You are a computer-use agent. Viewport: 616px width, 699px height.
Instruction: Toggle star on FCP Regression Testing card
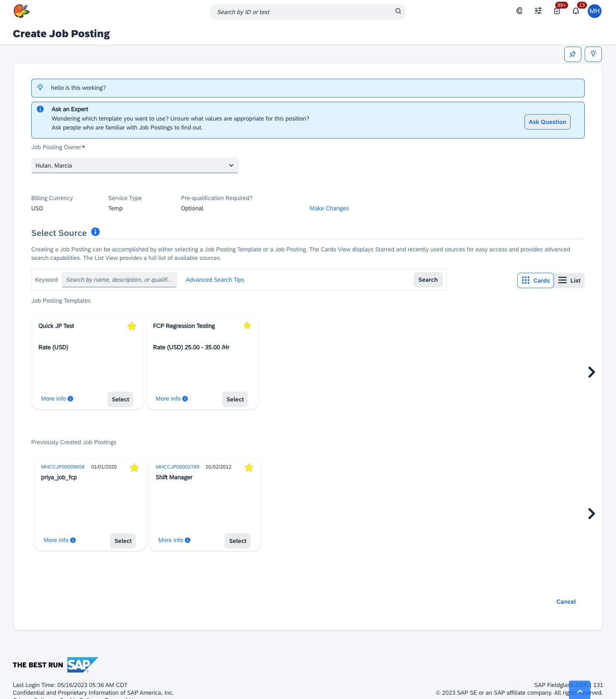[x=247, y=326]
